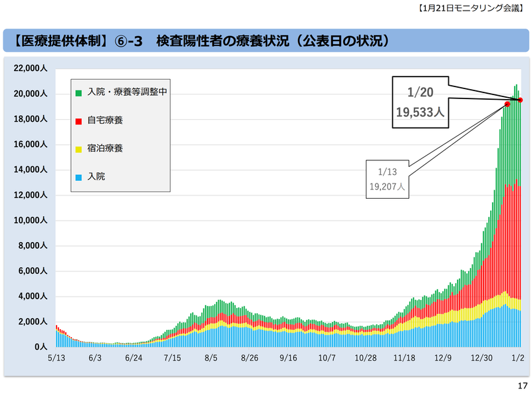Click the 10,000人 y-axis label
This screenshot has height=397, width=532.
pyautogui.click(x=31, y=221)
